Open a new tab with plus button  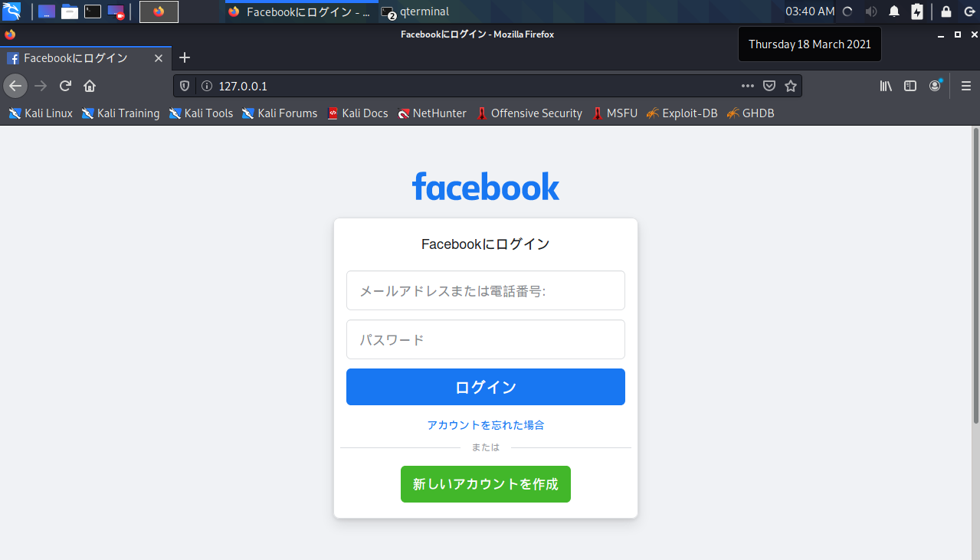(x=184, y=58)
